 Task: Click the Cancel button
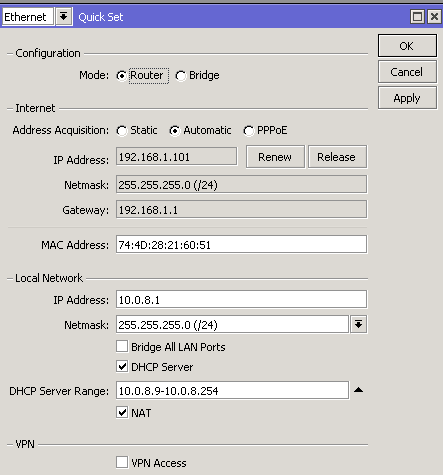[x=407, y=72]
